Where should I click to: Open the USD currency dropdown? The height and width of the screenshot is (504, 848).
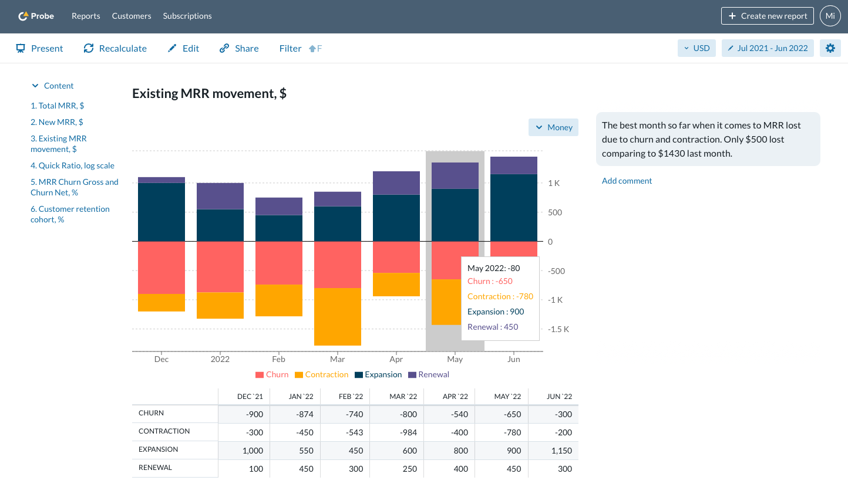[696, 48]
